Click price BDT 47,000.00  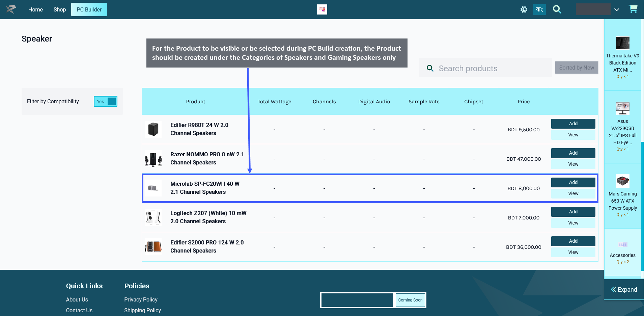click(524, 159)
